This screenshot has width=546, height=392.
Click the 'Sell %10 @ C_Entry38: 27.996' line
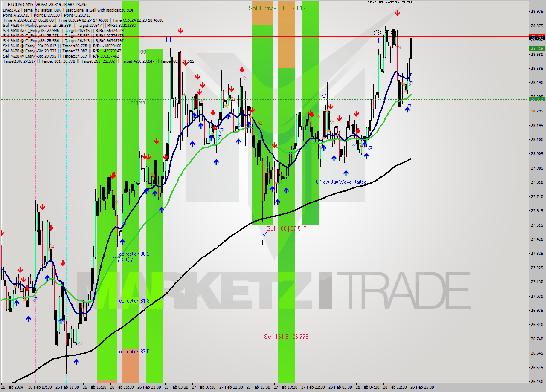[63, 30]
